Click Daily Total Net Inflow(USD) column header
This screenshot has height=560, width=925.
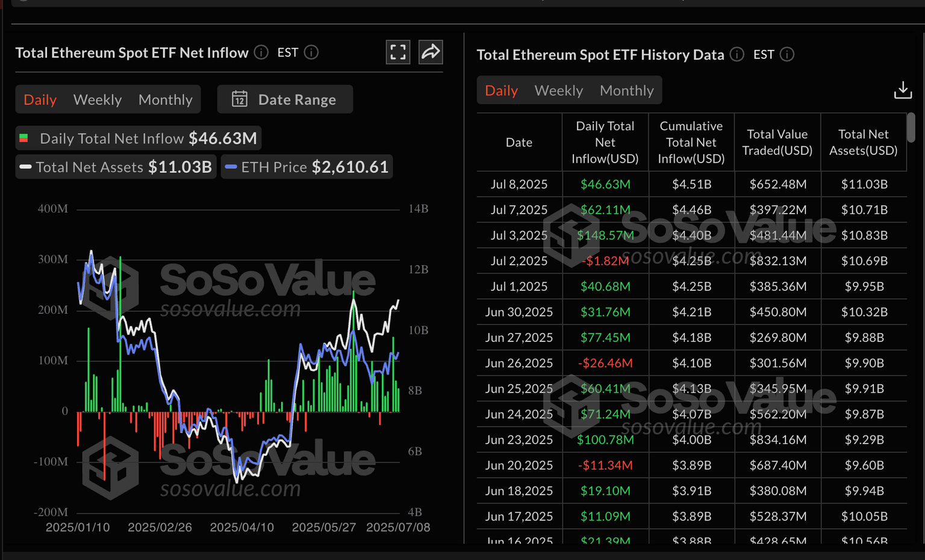pos(605,142)
